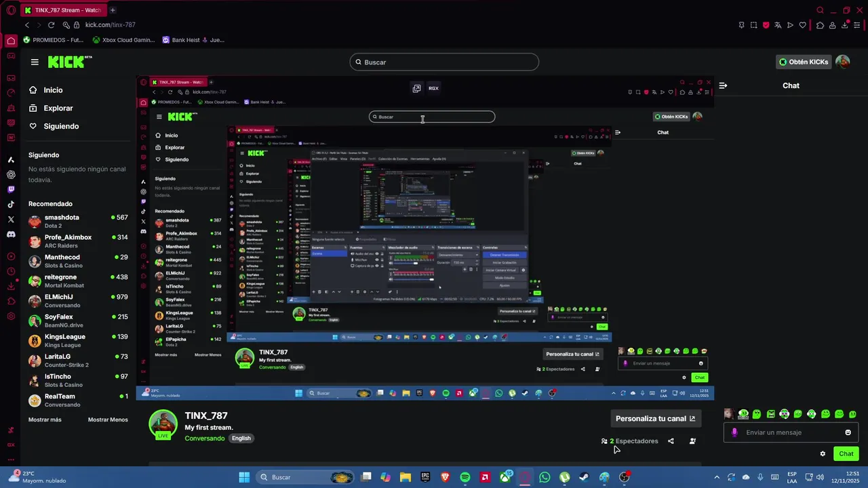Open KingsLeague recommended channel
Screen dimensions: 868x488
[78, 340]
